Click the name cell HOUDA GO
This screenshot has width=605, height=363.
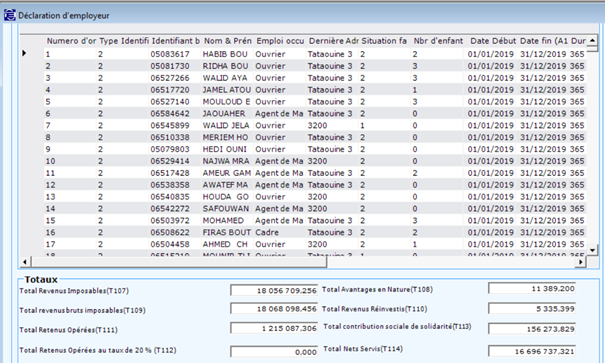(226, 197)
